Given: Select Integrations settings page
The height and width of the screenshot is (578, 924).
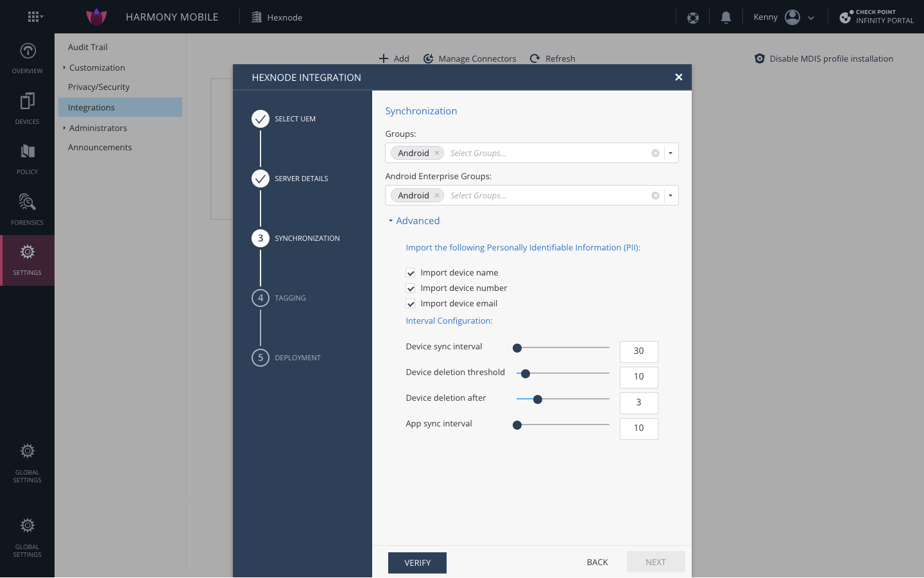Looking at the screenshot, I should click(120, 107).
